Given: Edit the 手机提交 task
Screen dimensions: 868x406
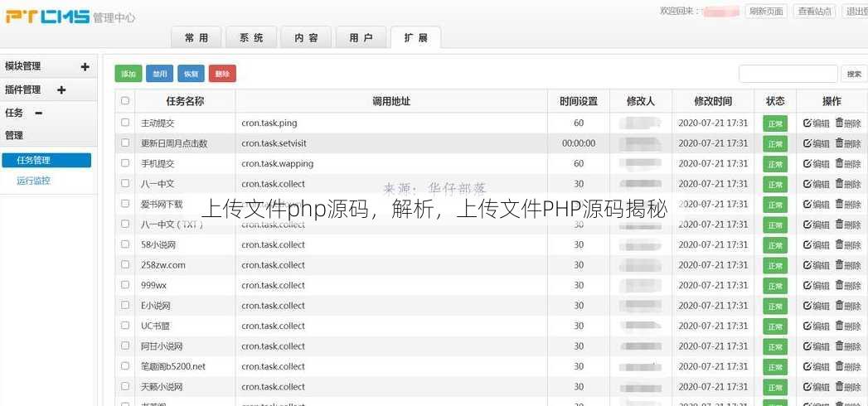Looking at the screenshot, I should click(x=816, y=164).
